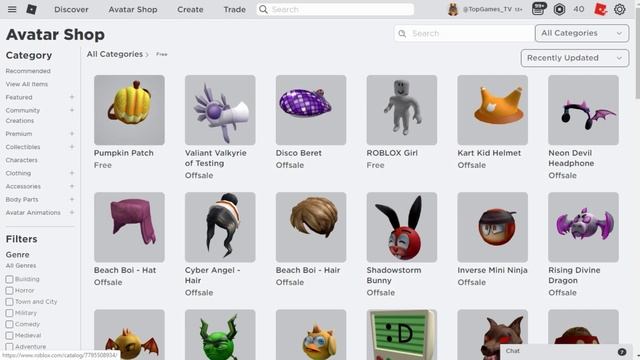Viewport: 640px width, 360px height.
Task: Expand the Collectibles category plus
Action: click(72, 147)
